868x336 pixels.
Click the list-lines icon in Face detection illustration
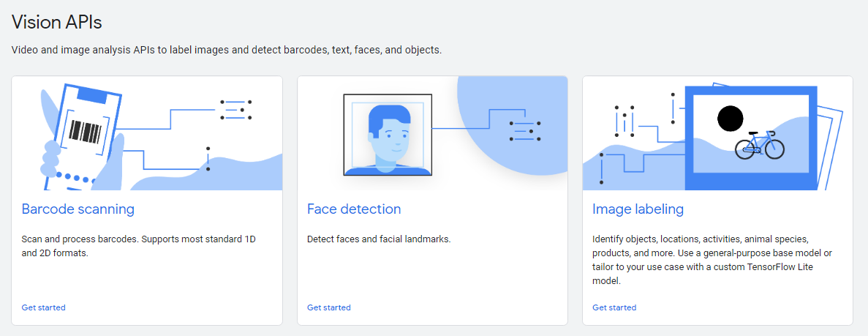tap(524, 130)
